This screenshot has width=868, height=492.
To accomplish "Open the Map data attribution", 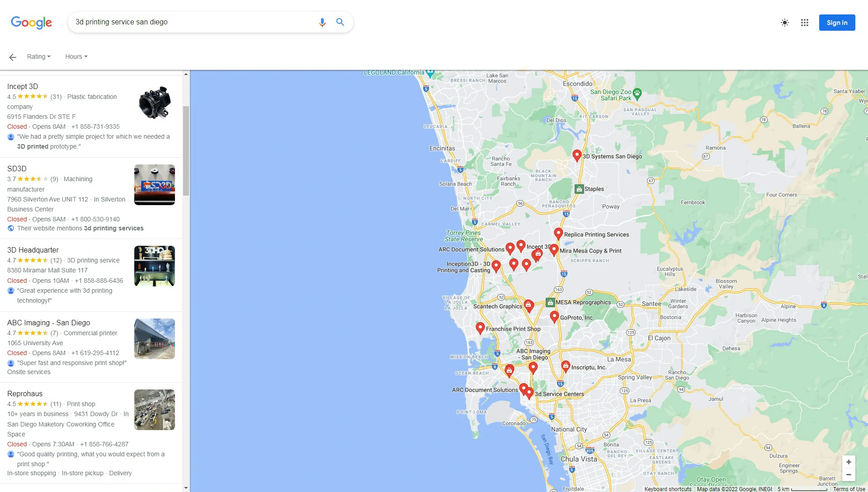I will point(735,489).
